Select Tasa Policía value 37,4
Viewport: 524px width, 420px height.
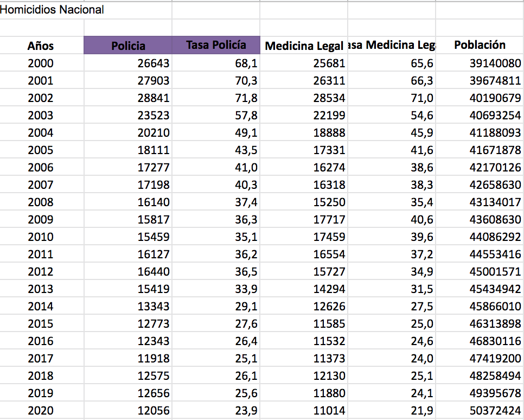tap(216, 202)
